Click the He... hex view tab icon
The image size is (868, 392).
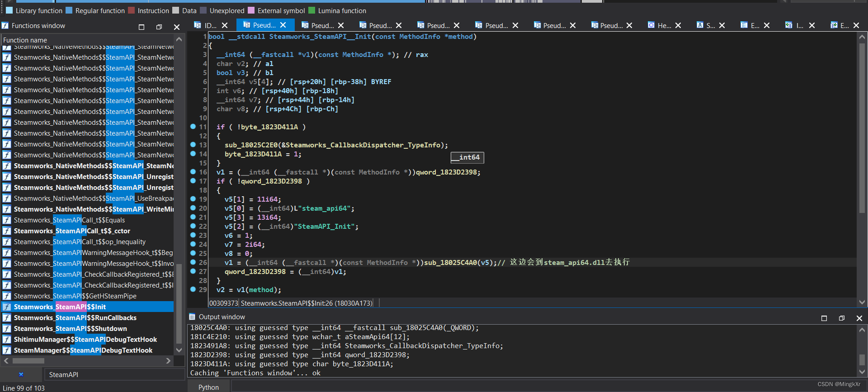coord(651,25)
